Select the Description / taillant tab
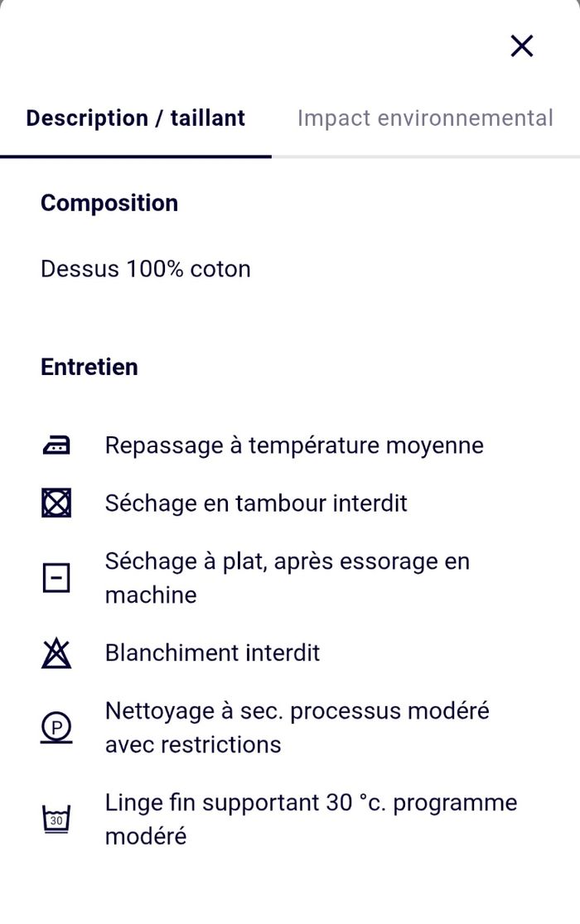The image size is (580, 924). [136, 118]
